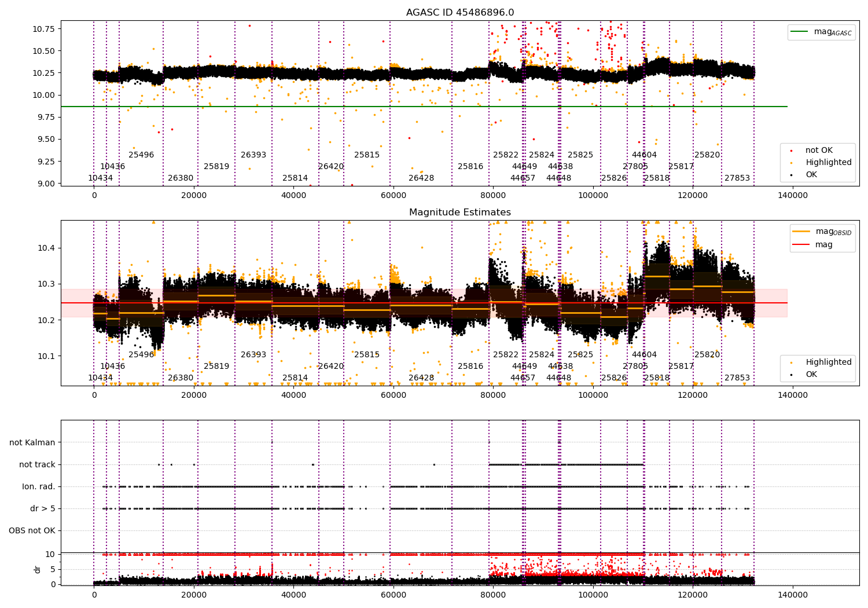868x608 pixels.
Task: Click obsid label '26420' in the top plot
Action: click(x=331, y=166)
